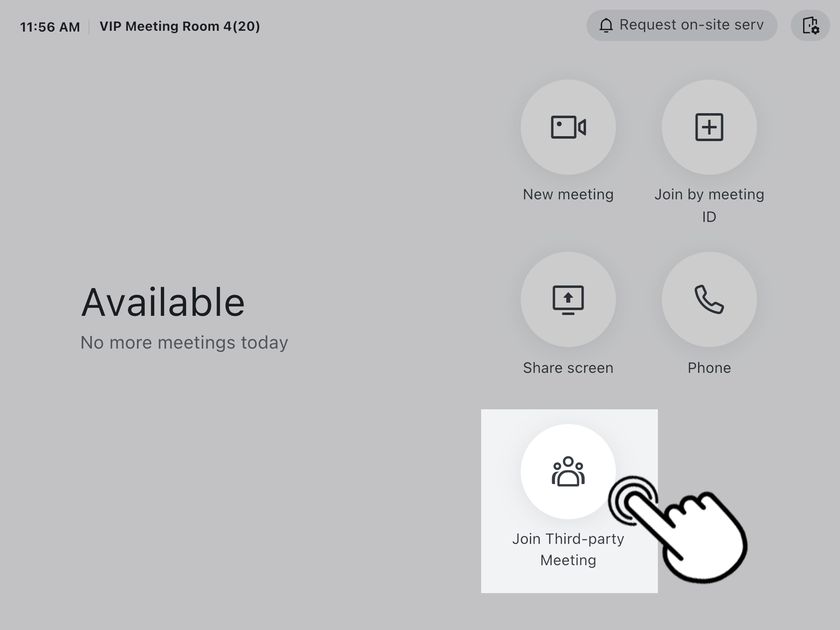Click the '11:56 AM' clock text
Viewport: 840px width, 630px height.
[50, 27]
